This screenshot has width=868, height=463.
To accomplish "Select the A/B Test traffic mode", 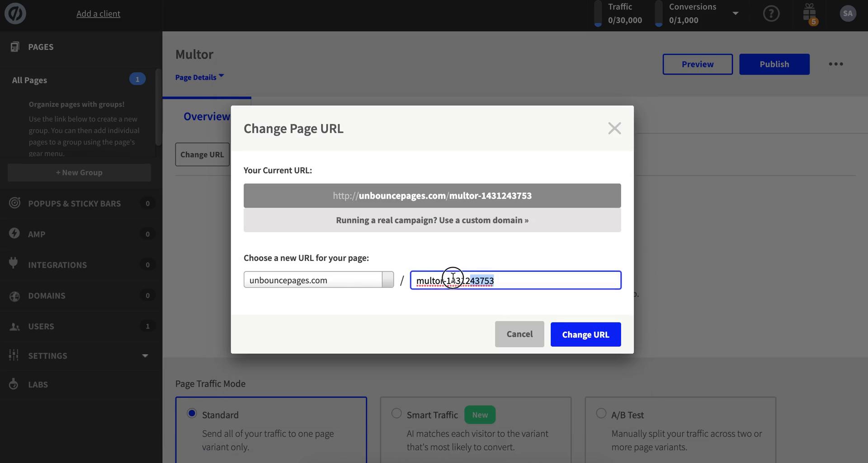I will 601,413.
